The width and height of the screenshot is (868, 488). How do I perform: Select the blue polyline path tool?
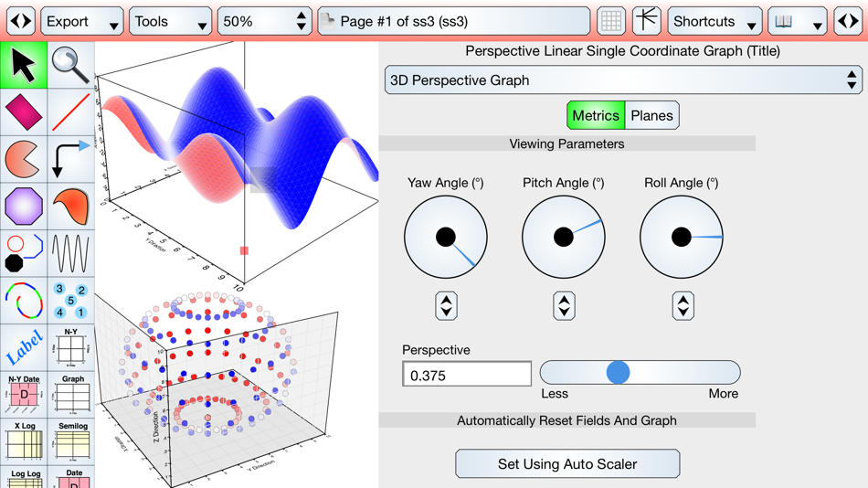click(x=24, y=254)
